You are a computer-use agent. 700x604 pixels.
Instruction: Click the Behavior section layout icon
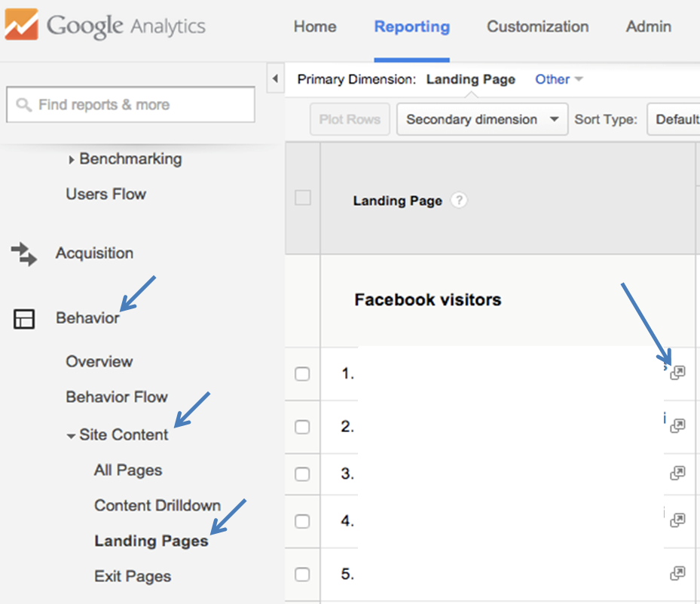tap(23, 319)
